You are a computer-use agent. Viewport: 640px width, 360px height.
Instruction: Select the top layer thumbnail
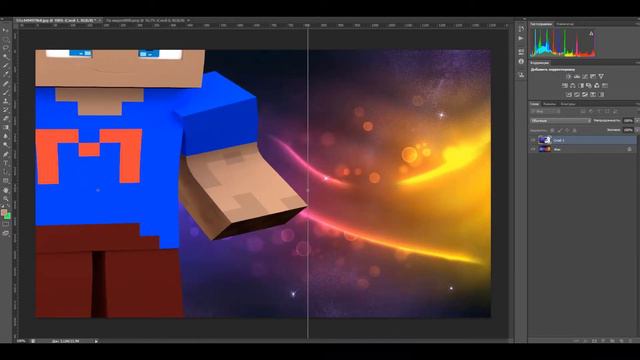pyautogui.click(x=544, y=140)
